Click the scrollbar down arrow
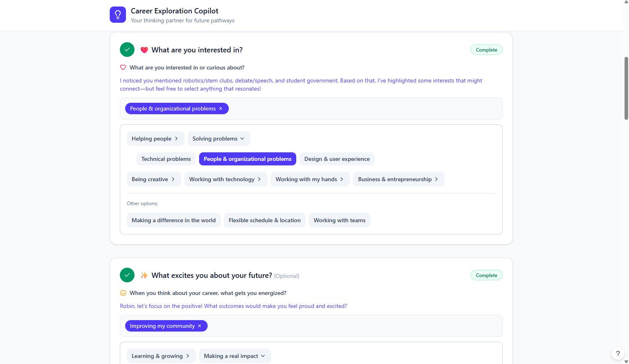This screenshot has width=629, height=364. point(626,362)
